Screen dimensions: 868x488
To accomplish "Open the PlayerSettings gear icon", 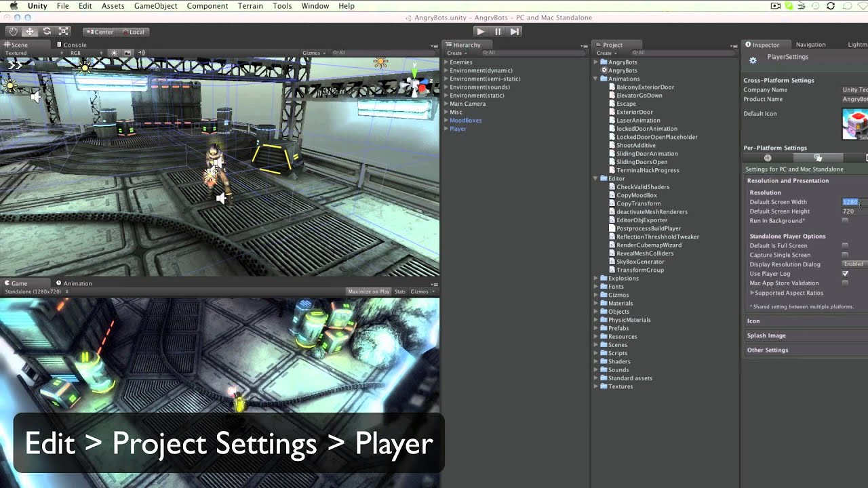I will pyautogui.click(x=753, y=60).
